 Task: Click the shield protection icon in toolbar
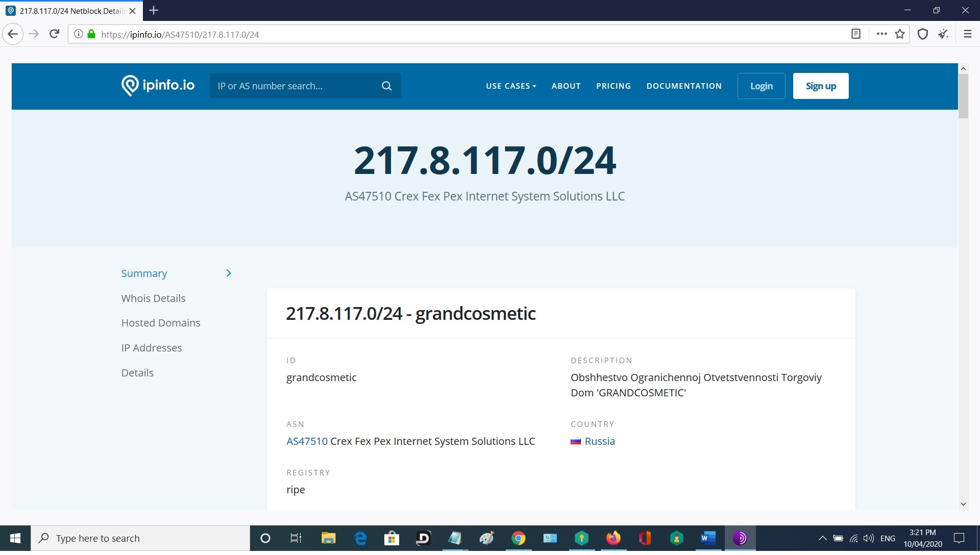point(922,34)
